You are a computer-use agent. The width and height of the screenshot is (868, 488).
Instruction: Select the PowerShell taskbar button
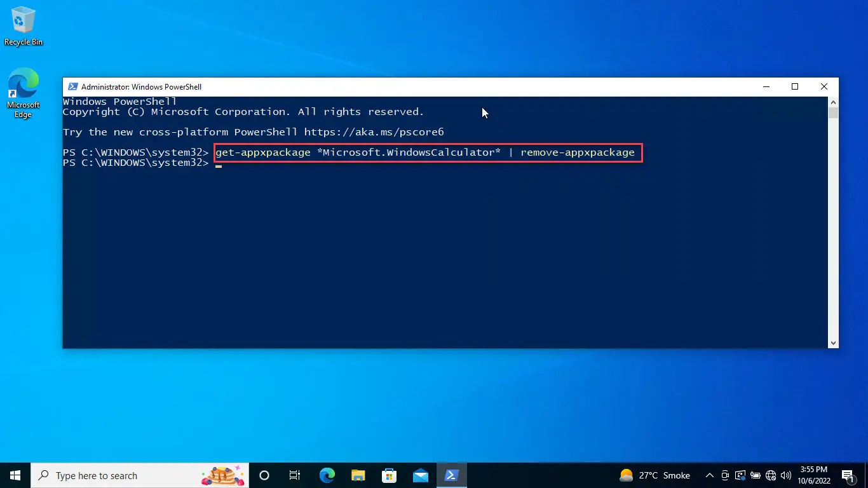click(x=452, y=475)
